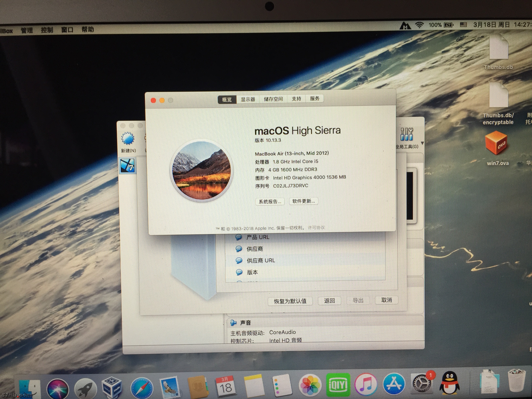Select the 供应商 URL row
This screenshot has width=532, height=399.
click(305, 260)
